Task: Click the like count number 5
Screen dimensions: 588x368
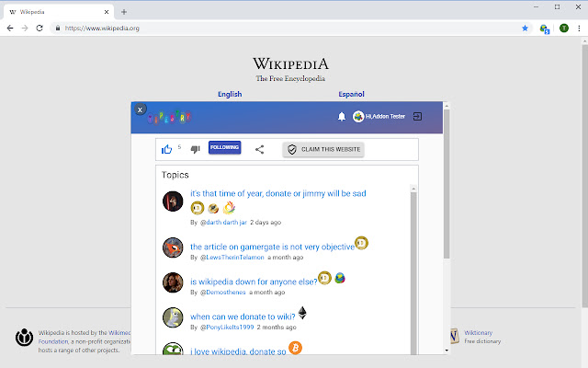Action: (x=179, y=147)
